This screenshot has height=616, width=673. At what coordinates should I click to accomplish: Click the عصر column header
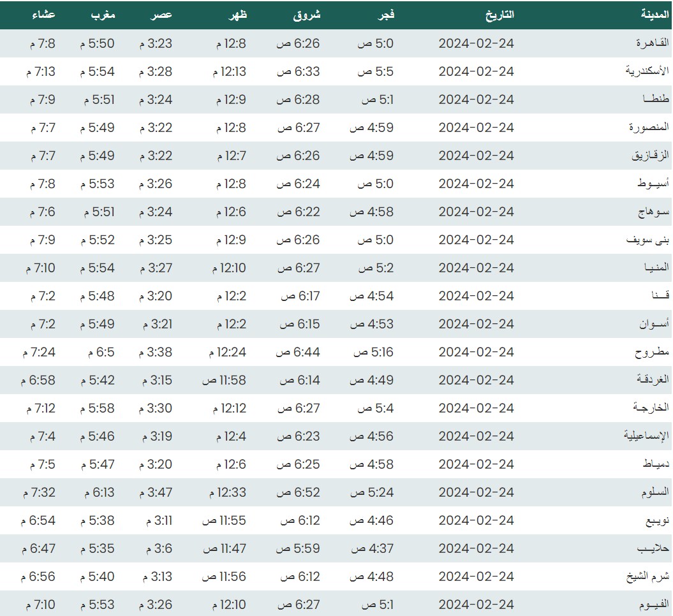(162, 15)
